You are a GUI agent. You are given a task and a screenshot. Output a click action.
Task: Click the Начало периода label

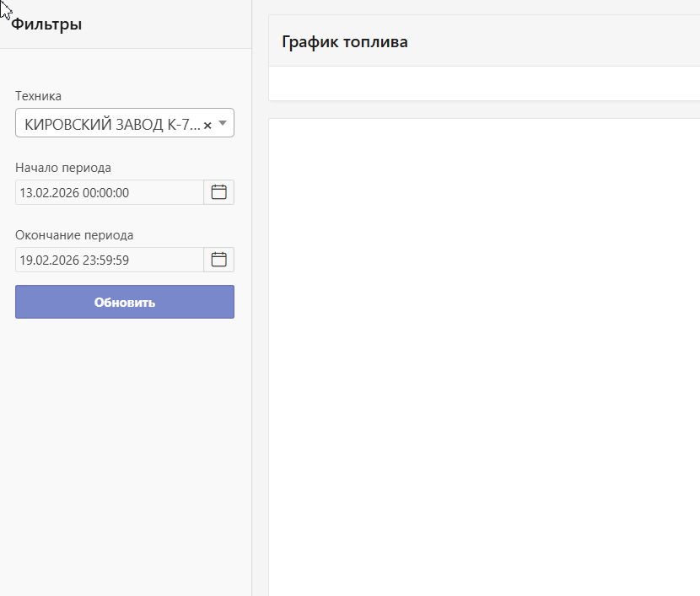click(x=63, y=168)
